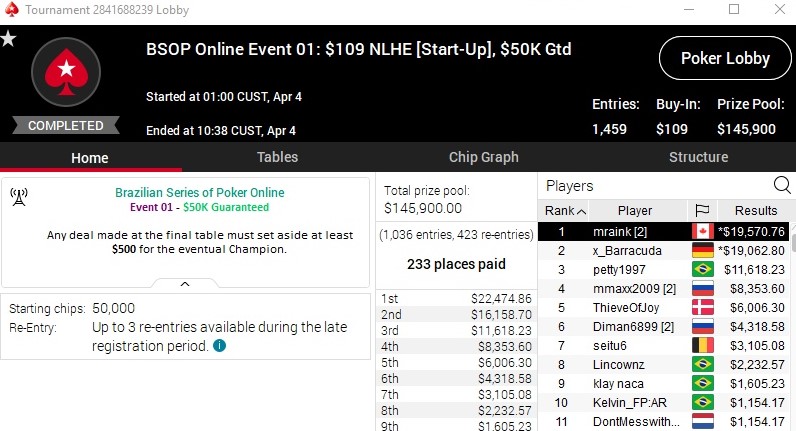This screenshot has height=431, width=796.
Task: Select player row petty1997
Action: pos(620,270)
